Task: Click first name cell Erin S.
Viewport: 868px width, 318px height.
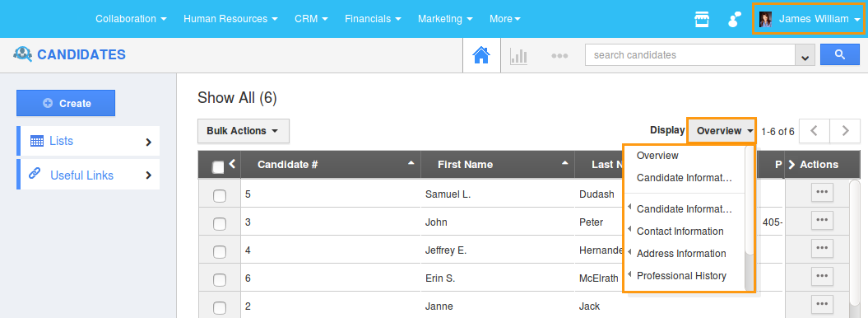Action: pyautogui.click(x=440, y=278)
